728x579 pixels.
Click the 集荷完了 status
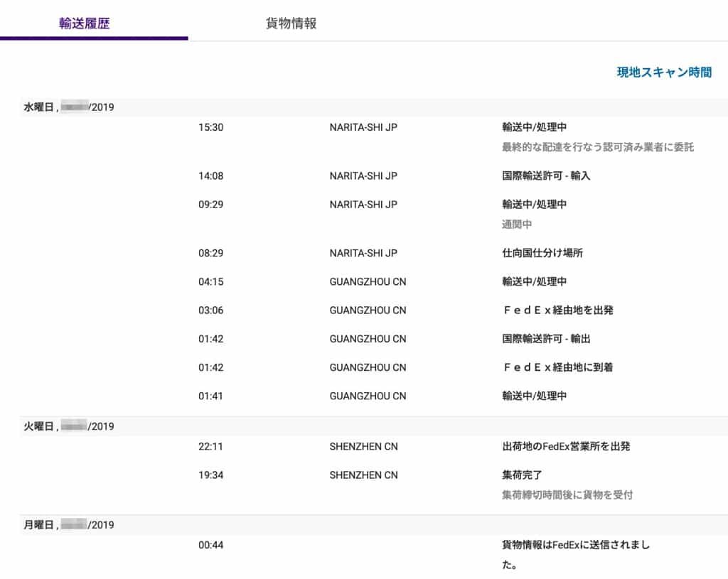tap(522, 475)
